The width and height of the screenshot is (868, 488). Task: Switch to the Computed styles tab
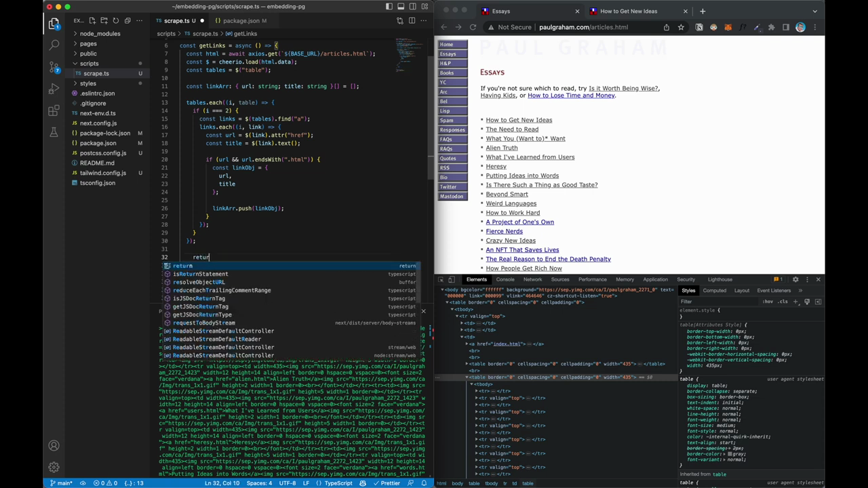(714, 291)
